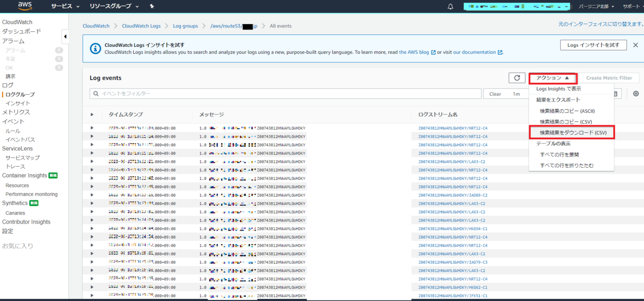Refresh the log events list
Viewport: 644px width, 301px height.
click(x=517, y=78)
